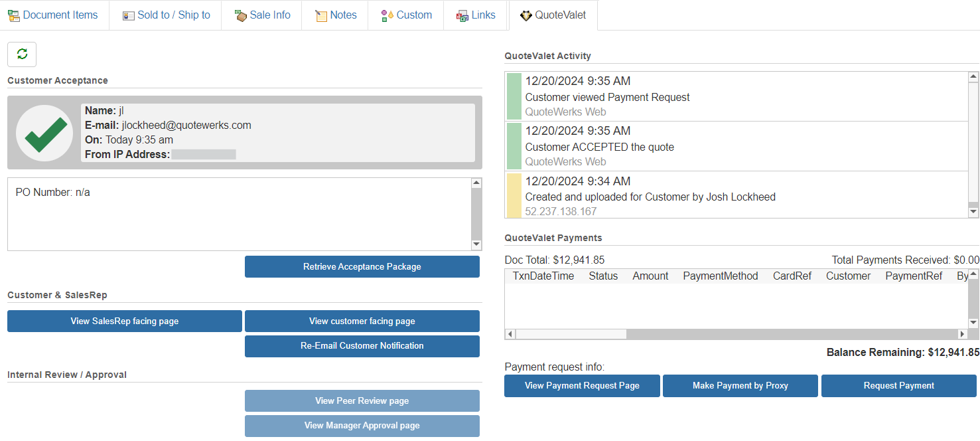Click the 'Name: jl' text
Viewport: 980px width, 441px height.
(x=104, y=111)
